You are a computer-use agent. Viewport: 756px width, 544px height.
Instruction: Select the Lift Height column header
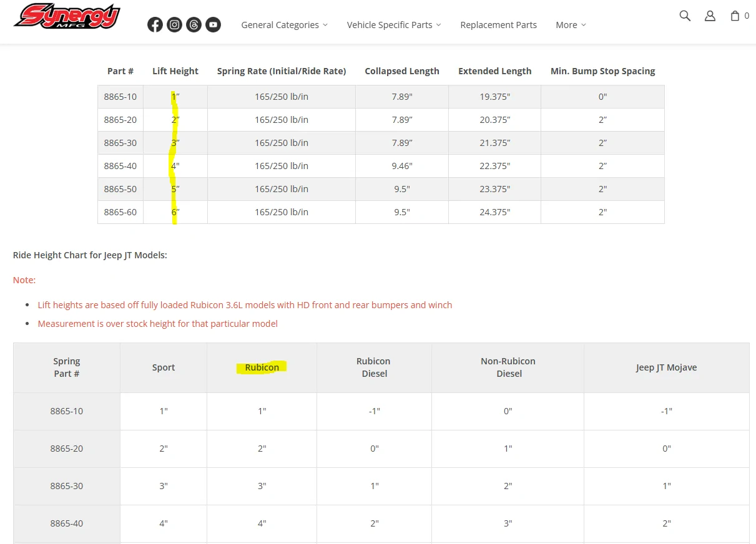point(175,71)
